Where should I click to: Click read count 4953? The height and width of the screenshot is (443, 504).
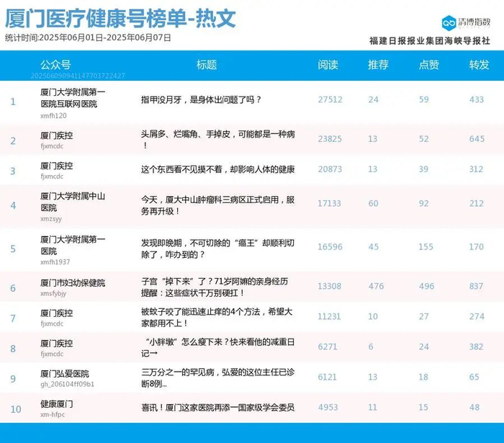(x=328, y=407)
